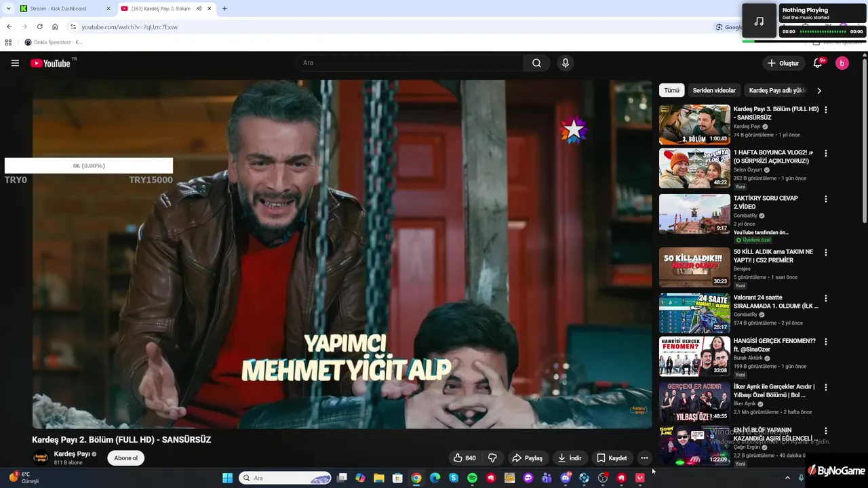Screen dimensions: 868x488
Task: Open options menu for Valorant 24 saatte
Action: tap(825, 298)
